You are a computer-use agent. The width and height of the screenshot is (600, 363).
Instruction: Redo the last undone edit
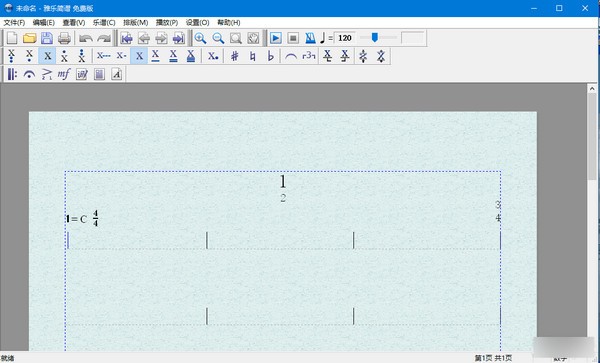pyautogui.click(x=103, y=38)
